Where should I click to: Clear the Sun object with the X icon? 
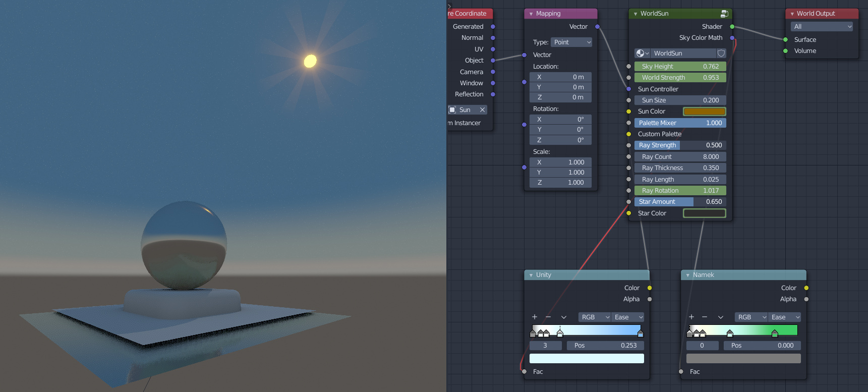[x=482, y=110]
